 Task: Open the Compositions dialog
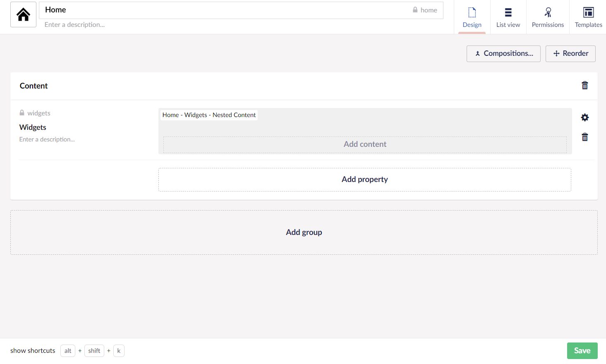point(503,54)
